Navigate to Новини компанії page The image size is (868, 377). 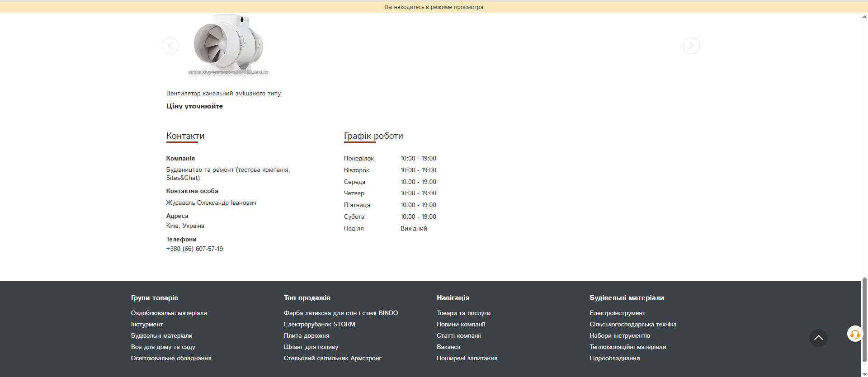coord(461,325)
